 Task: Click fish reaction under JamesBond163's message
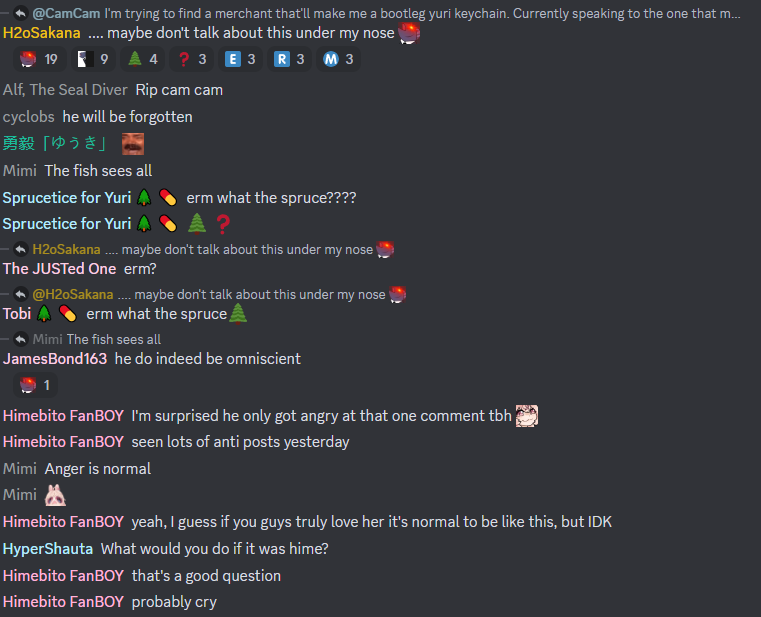(x=35, y=385)
